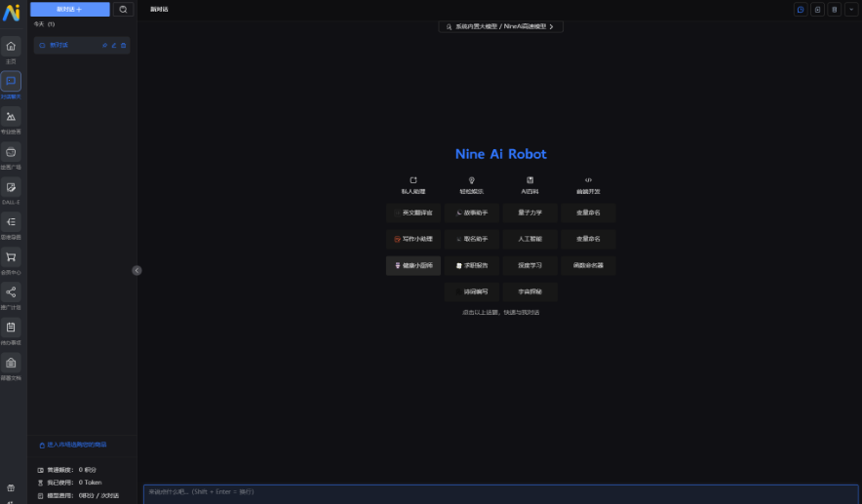The width and height of the screenshot is (862, 504).
Task: Rename the conversation using its pencil icon
Action: tap(114, 45)
